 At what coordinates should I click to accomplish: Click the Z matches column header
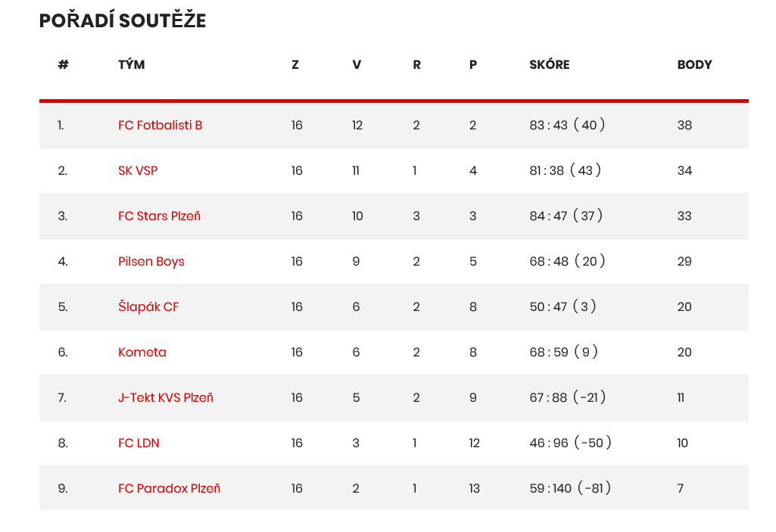click(x=295, y=65)
